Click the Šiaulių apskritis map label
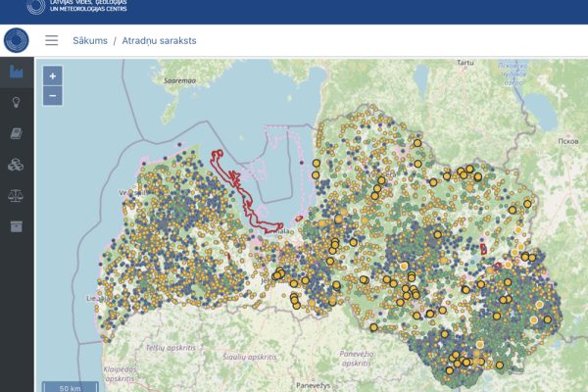The image size is (588, 392). click(x=250, y=357)
